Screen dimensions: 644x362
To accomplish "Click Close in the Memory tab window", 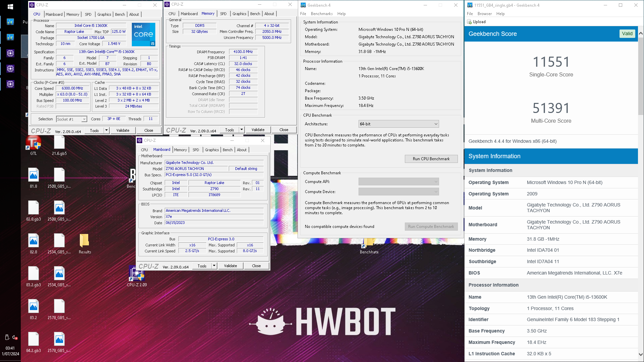I will (x=284, y=130).
